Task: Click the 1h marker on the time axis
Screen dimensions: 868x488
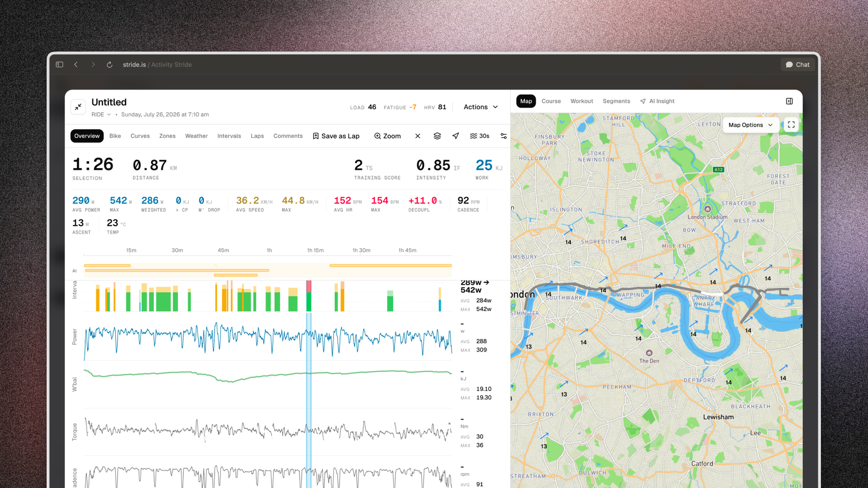Action: [x=269, y=251]
